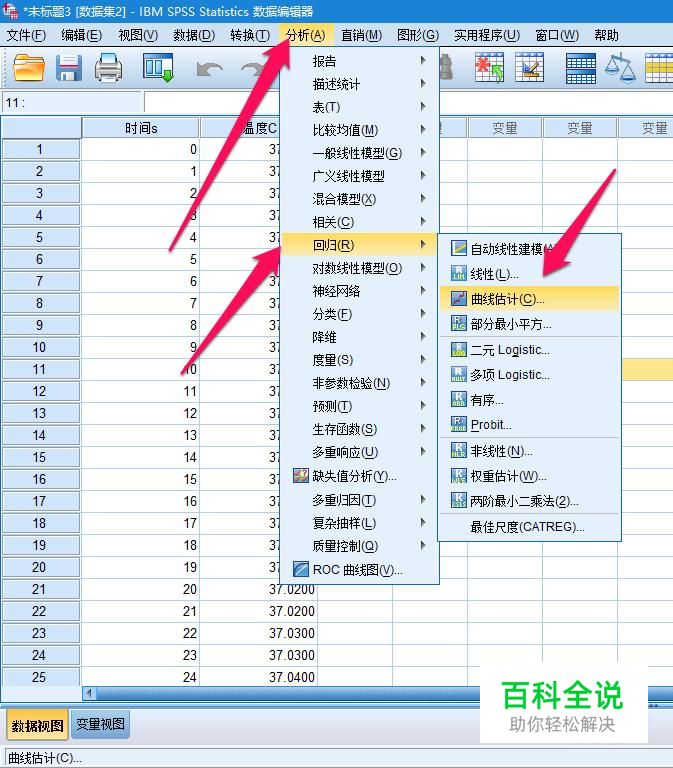Click SPSS app icon in title bar
The height and width of the screenshot is (768, 673).
[x=10, y=10]
